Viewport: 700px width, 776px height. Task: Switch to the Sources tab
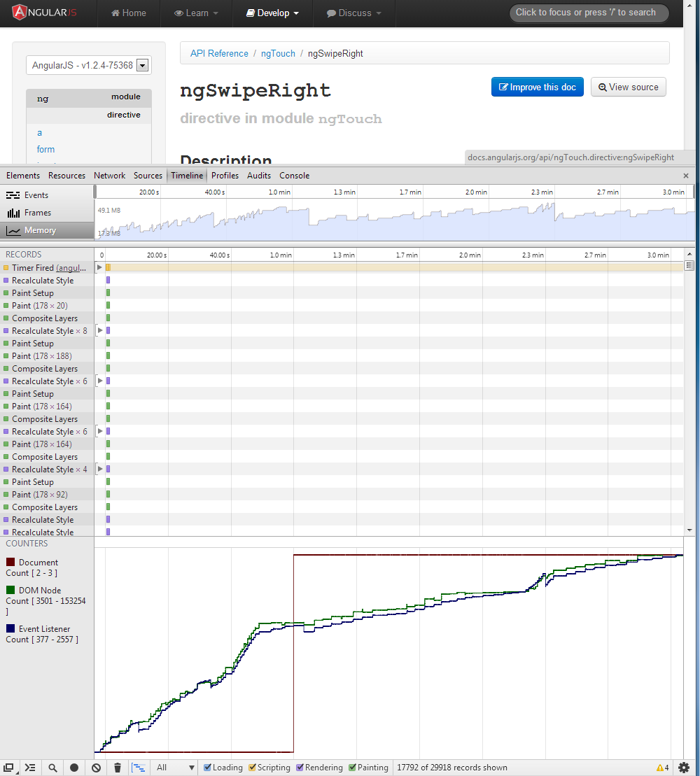point(148,176)
